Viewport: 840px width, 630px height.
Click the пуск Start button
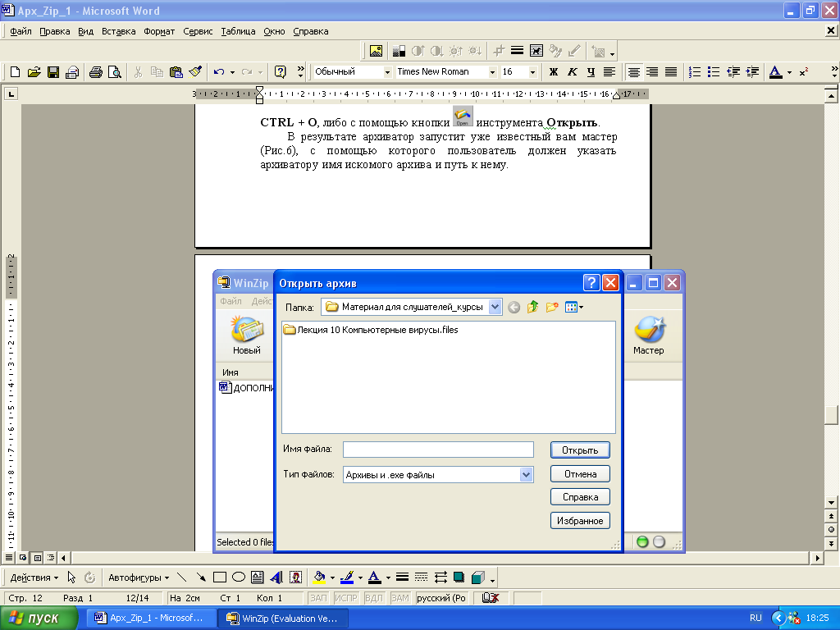pos(38,618)
